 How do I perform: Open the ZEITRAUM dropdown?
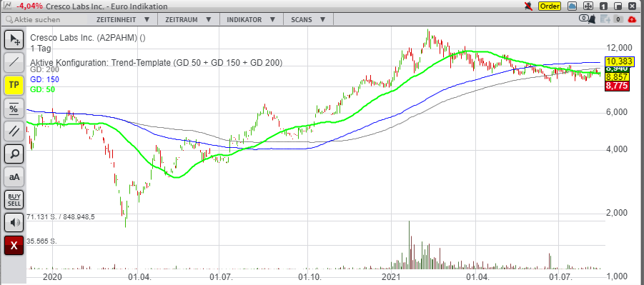(x=189, y=19)
